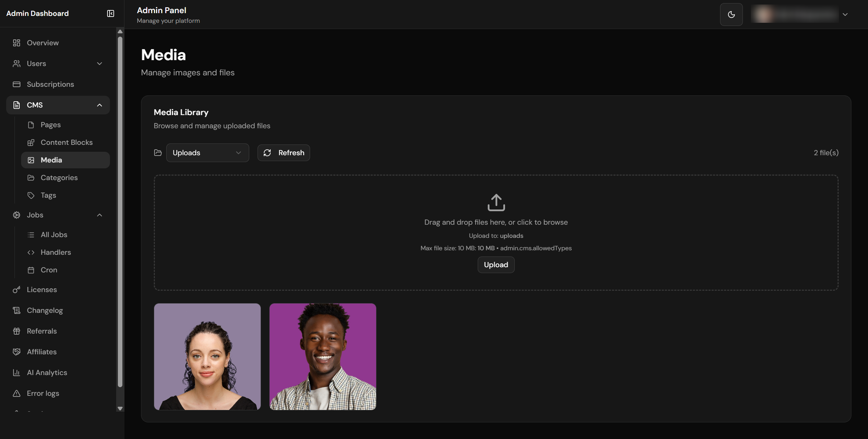This screenshot has width=868, height=439.
Task: Click the Subscriptions card icon
Action: tap(17, 84)
